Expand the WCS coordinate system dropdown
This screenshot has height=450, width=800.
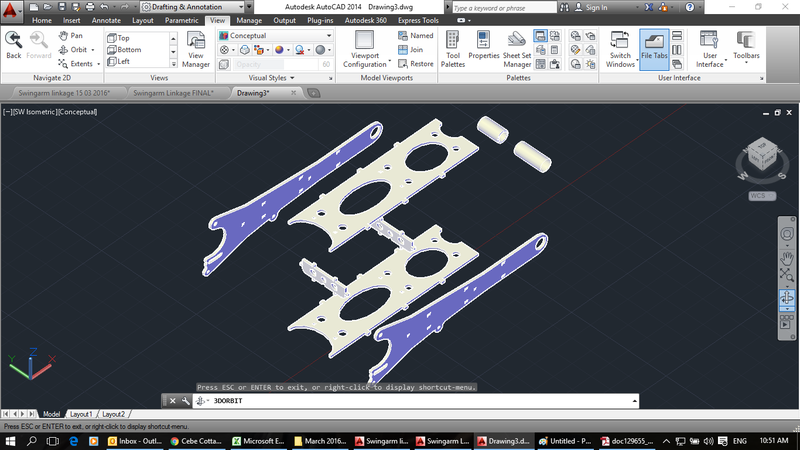pos(763,196)
